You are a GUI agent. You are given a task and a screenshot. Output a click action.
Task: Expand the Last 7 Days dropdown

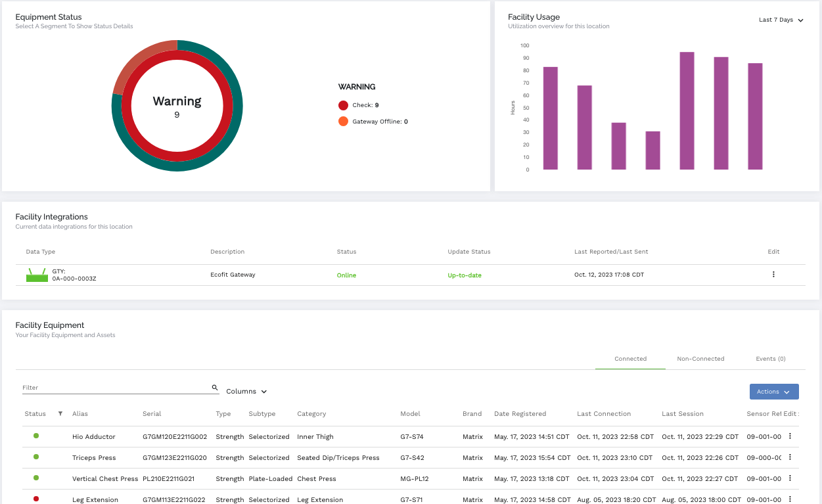(781, 20)
